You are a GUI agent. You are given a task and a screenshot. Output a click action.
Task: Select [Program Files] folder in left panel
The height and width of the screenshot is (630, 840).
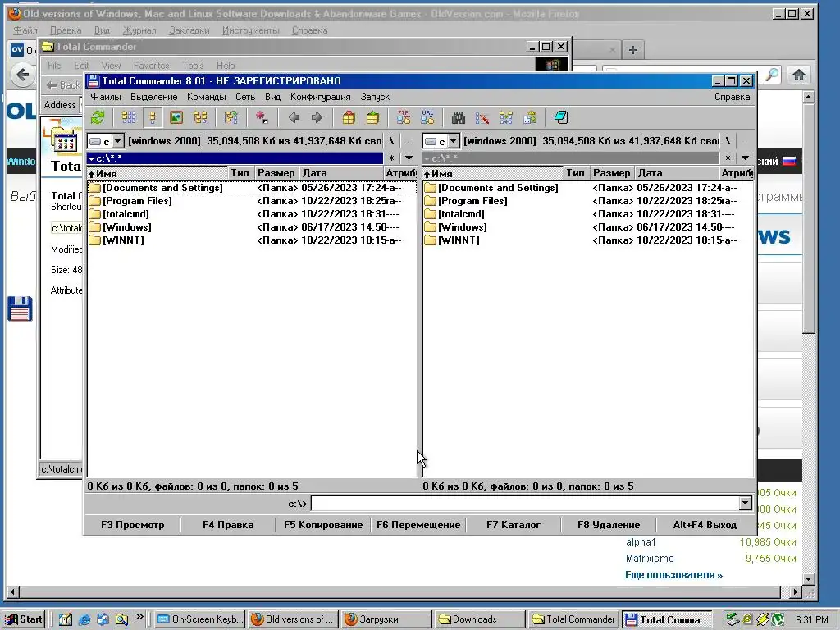click(x=252, y=201)
